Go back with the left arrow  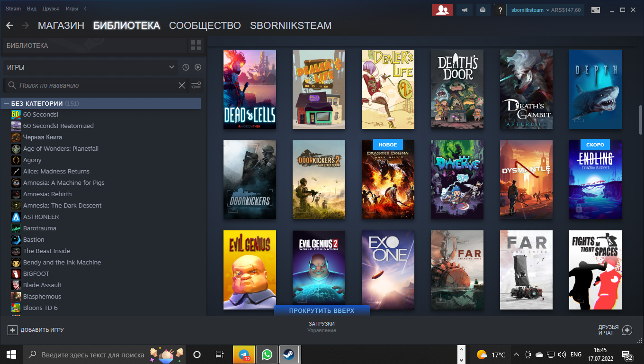[9, 26]
